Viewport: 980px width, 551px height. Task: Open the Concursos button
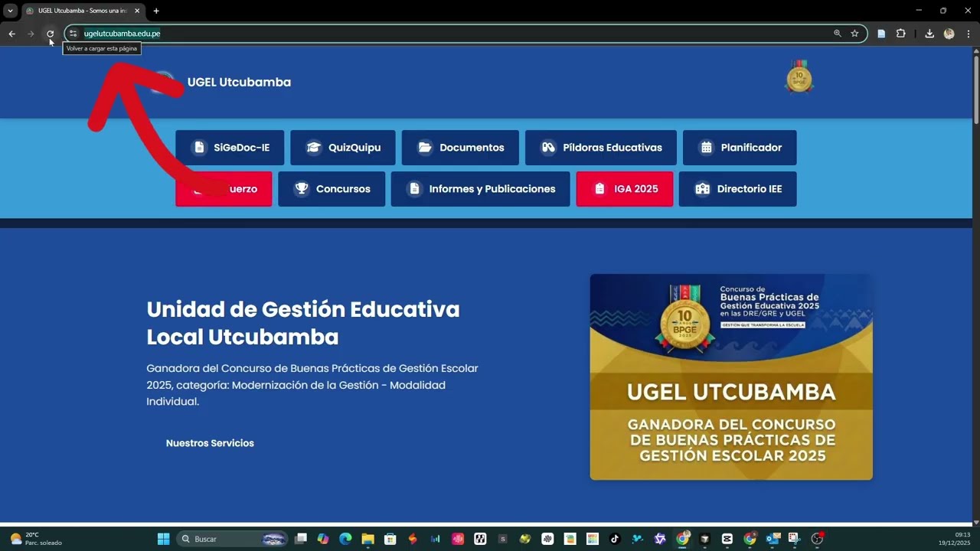tap(332, 189)
